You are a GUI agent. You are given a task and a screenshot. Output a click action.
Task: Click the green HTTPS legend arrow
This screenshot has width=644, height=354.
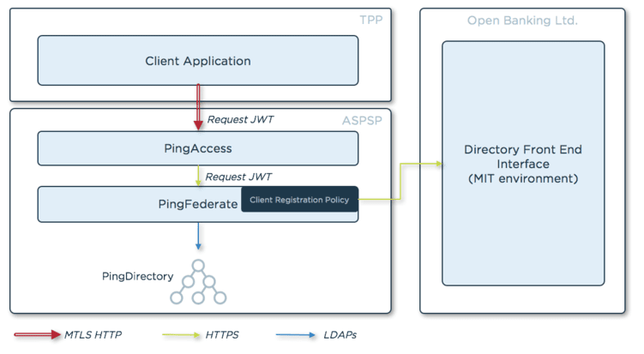181,334
